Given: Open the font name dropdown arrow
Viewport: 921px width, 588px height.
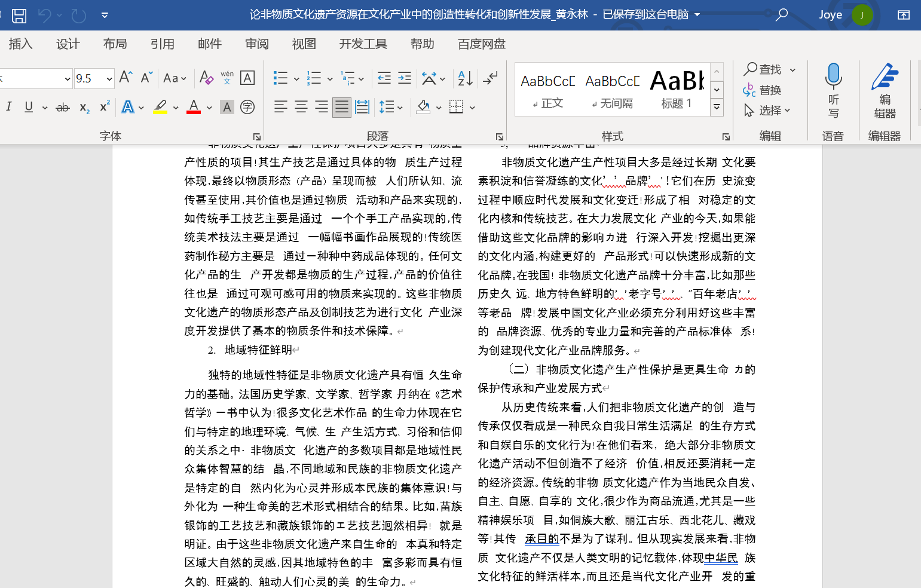Looking at the screenshot, I should point(68,79).
